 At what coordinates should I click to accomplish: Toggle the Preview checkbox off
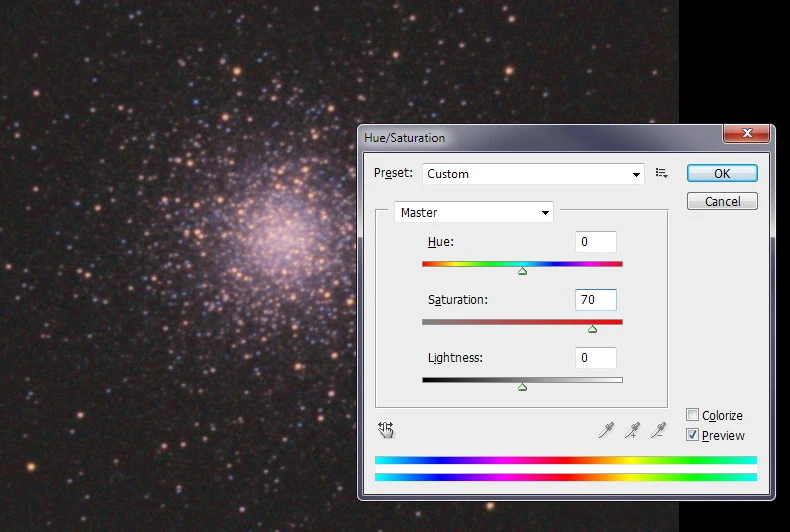(x=693, y=435)
